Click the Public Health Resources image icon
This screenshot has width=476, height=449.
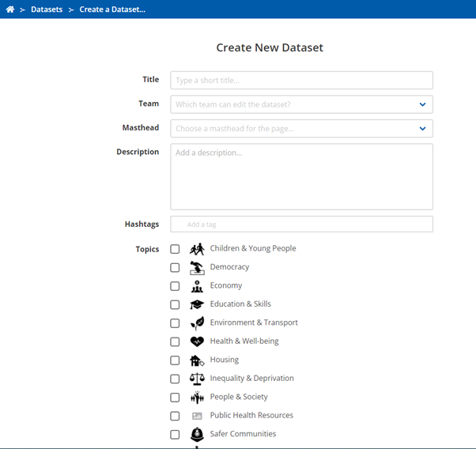[x=197, y=416]
